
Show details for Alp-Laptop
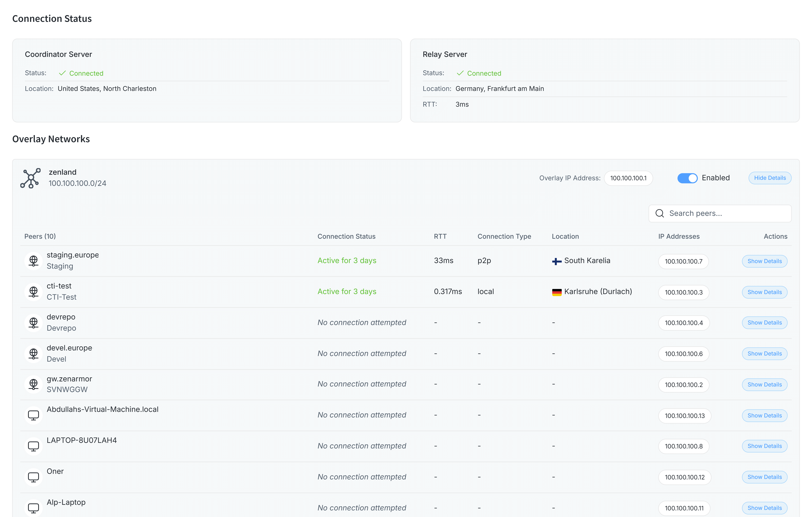764,508
